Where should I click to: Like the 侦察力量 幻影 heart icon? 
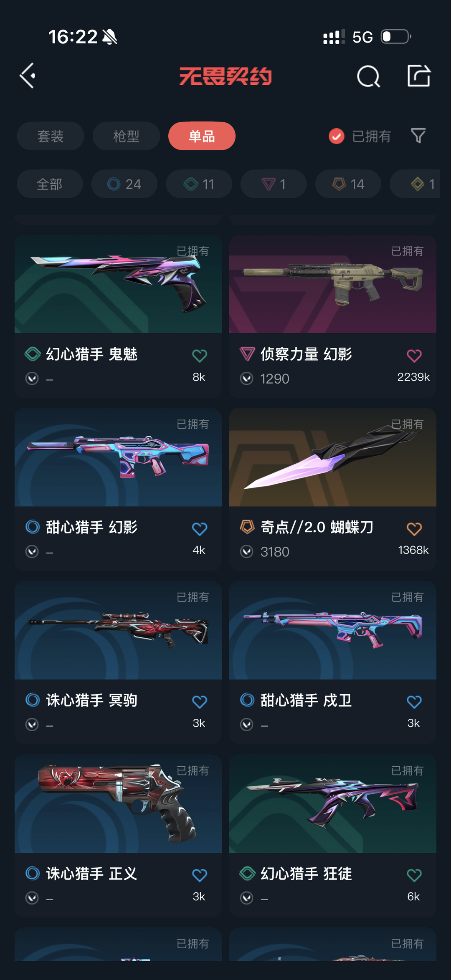(414, 356)
